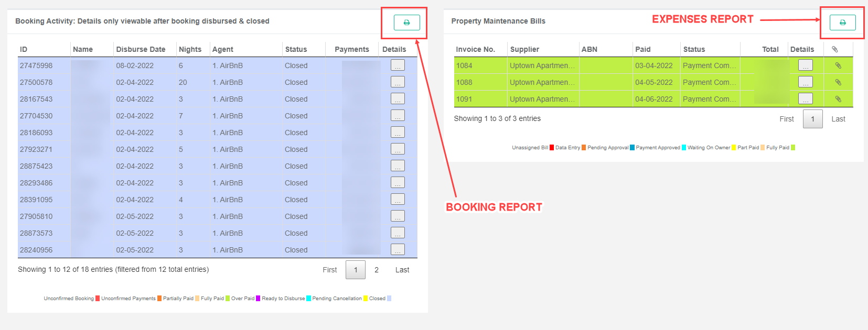Image resolution: width=868 pixels, height=330 pixels.
Task: Open attachment paperclip for invoice 1088
Action: (838, 82)
